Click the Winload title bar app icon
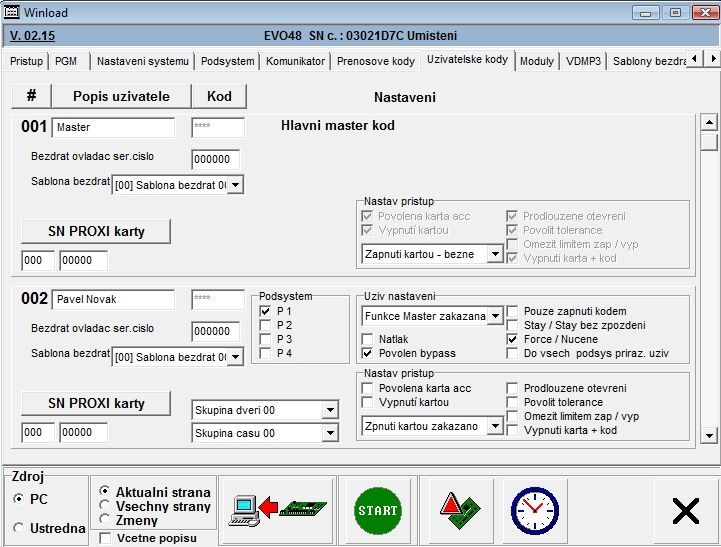Screen dimensions: 721x547 click(x=12, y=12)
